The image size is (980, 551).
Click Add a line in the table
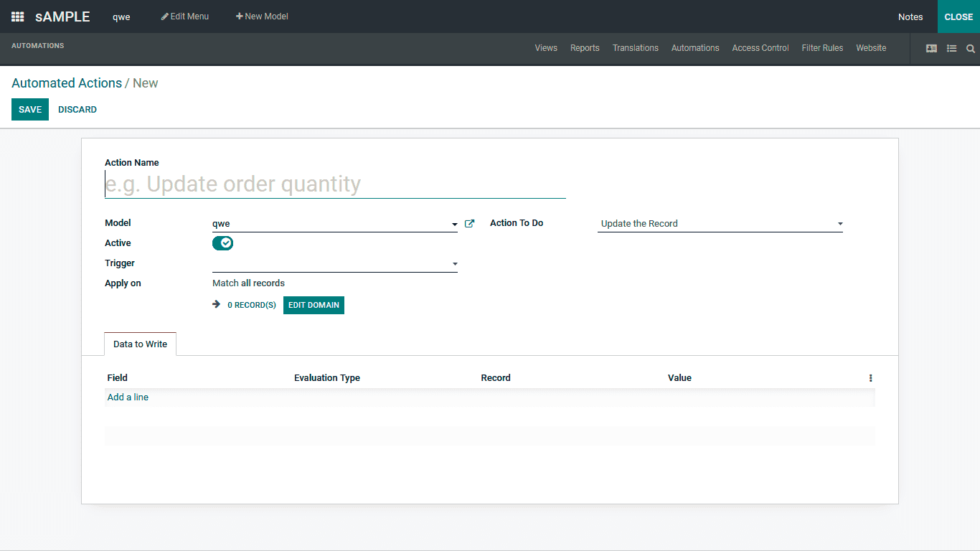click(x=128, y=397)
